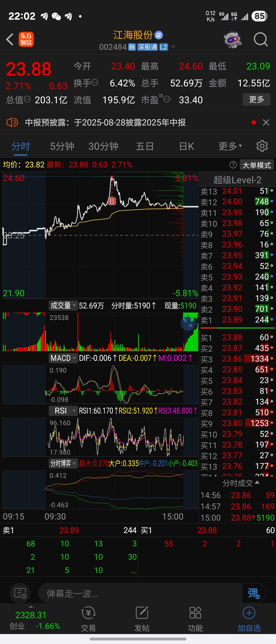Image resolution: width=276 pixels, height=644 pixels.
Task: Open 中报预披露 announcement text
Action: click(105, 122)
